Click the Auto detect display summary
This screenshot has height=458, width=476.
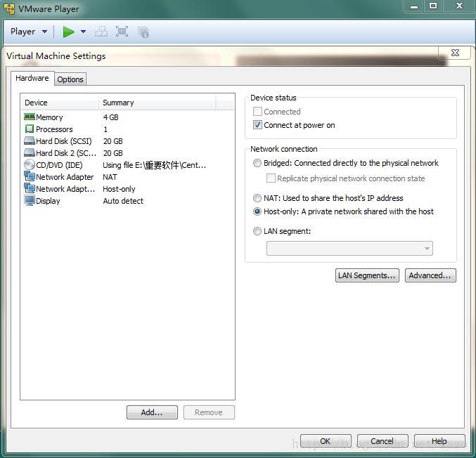click(123, 201)
